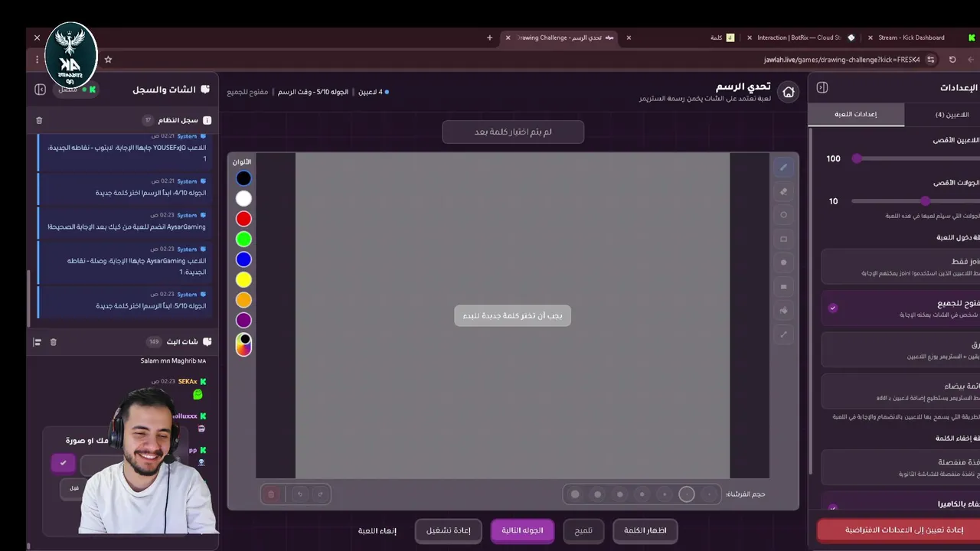Clear the canvas with the red trash button
This screenshot has width=980, height=551.
270,494
